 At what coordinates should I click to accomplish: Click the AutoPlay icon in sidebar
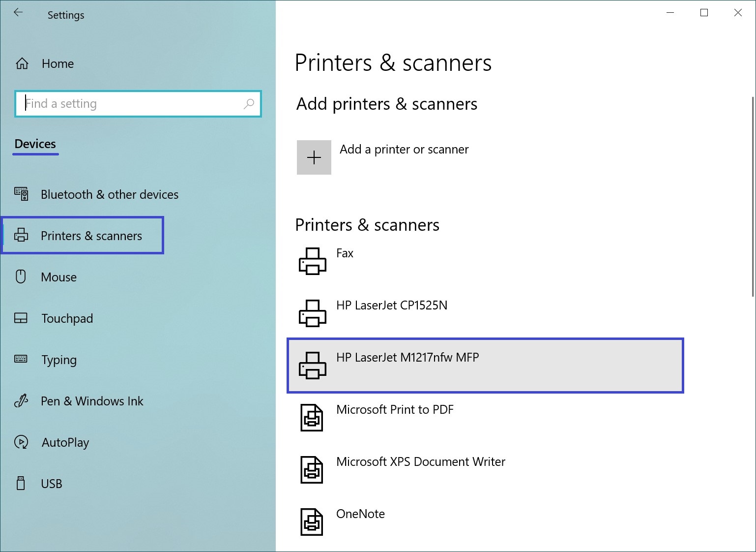(x=21, y=442)
